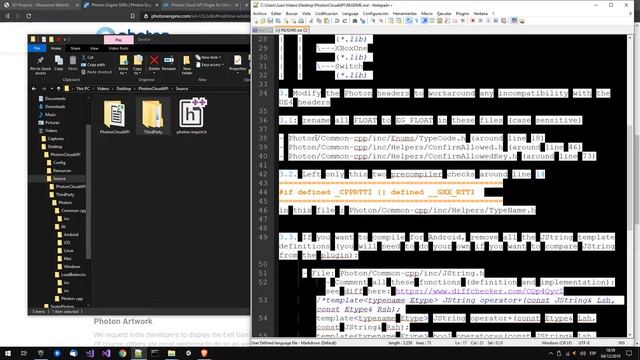The width and height of the screenshot is (640, 360).
Task: Open the Ventana menu in Notepad++
Action: (x=480, y=13)
